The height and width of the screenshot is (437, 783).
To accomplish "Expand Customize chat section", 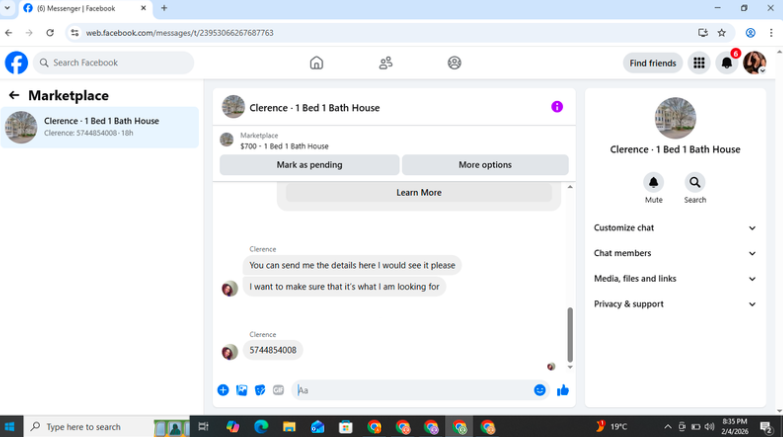I will coord(675,228).
